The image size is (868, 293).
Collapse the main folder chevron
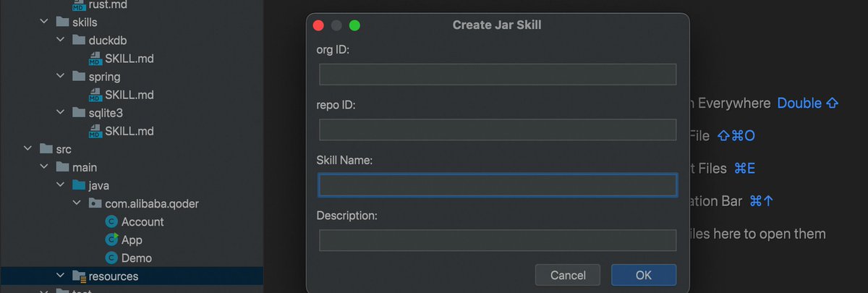tap(45, 167)
